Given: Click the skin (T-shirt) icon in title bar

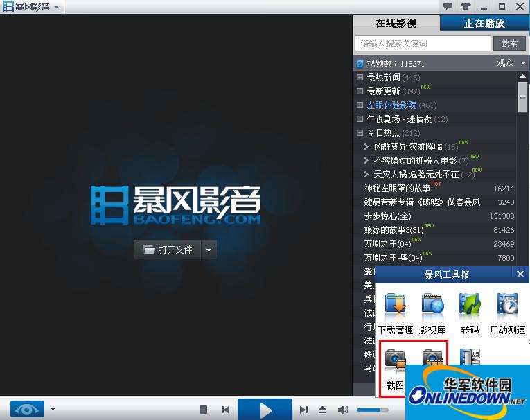Looking at the screenshot, I should pos(466,6).
